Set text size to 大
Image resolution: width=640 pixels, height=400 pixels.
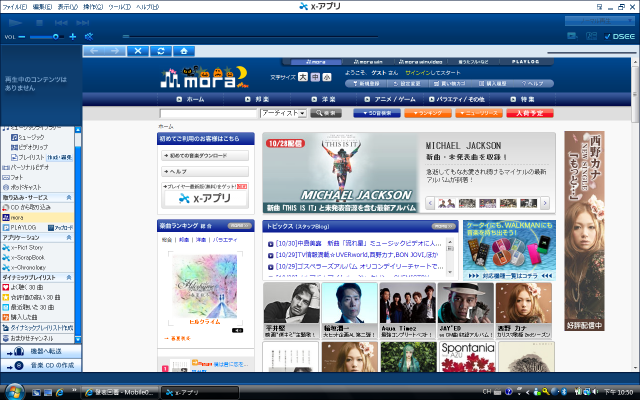coord(303,77)
